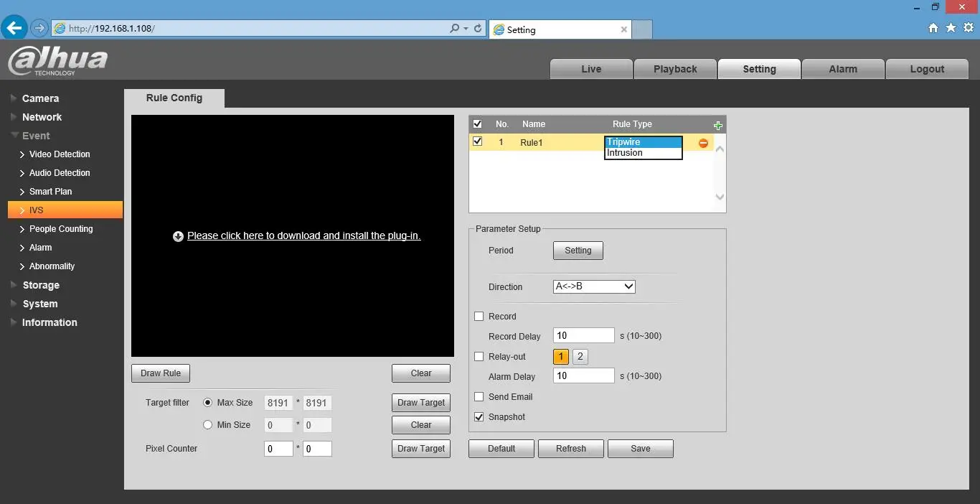Switch to the Live tab

point(591,69)
